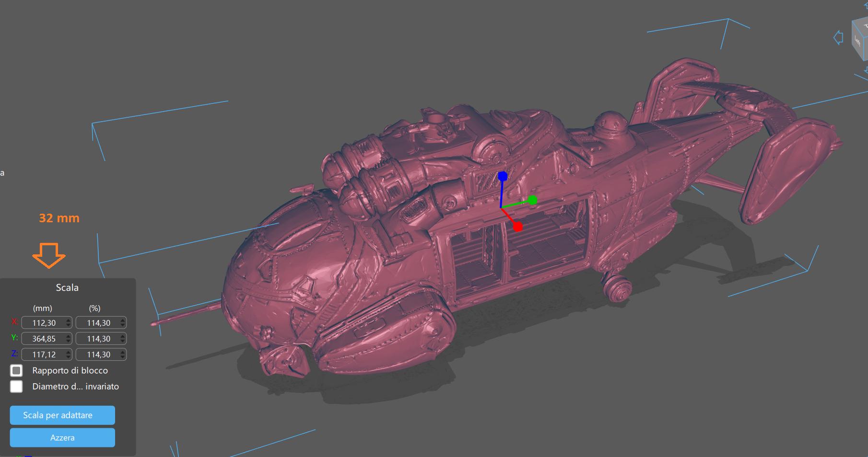Screen dimensions: 868x457
Task: Click the left rotate arrow beside view cube
Action: pos(838,37)
